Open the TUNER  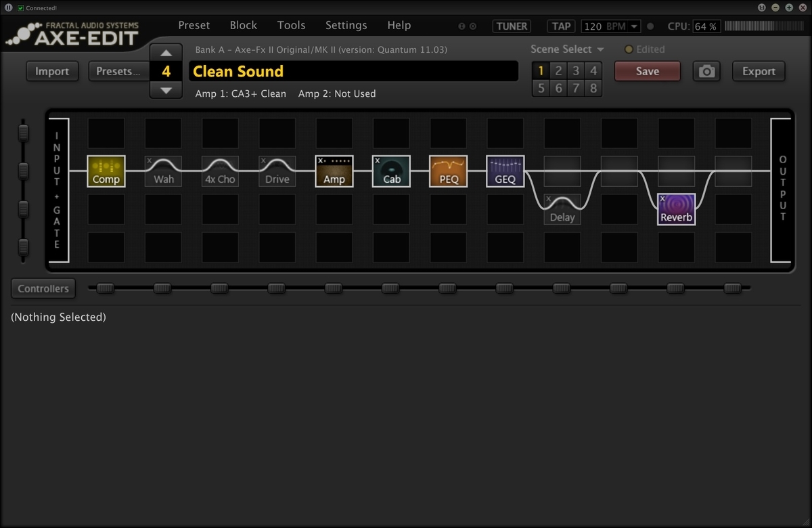click(x=512, y=26)
